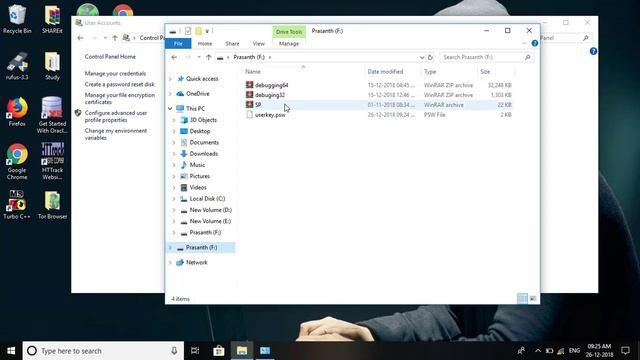
Task: Expand the OneDrive tree node
Action: 170,94
